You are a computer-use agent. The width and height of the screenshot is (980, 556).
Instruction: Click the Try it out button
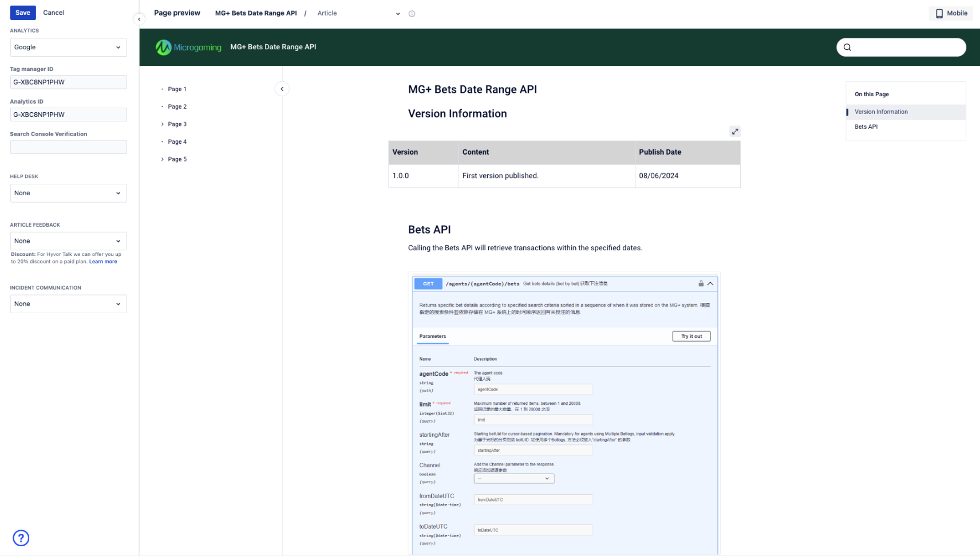691,337
